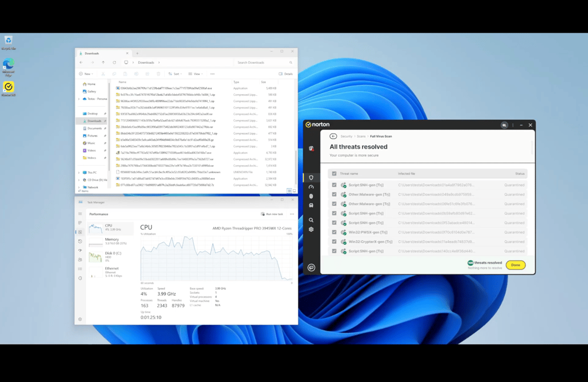Open Details list icon in Task Manager sidebar
The image size is (588, 382).
click(x=80, y=269)
